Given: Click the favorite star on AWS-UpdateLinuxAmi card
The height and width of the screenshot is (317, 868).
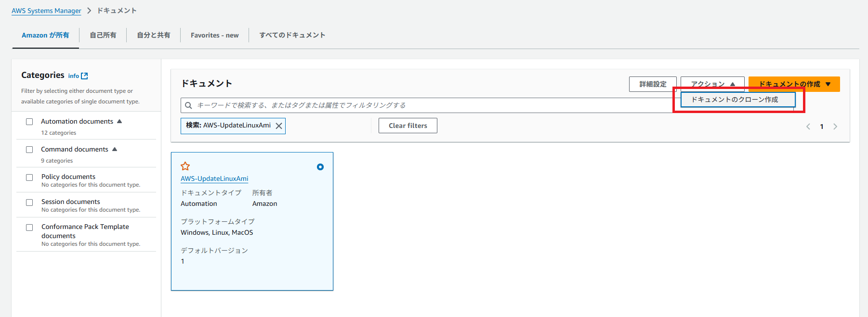Looking at the screenshot, I should [x=185, y=166].
